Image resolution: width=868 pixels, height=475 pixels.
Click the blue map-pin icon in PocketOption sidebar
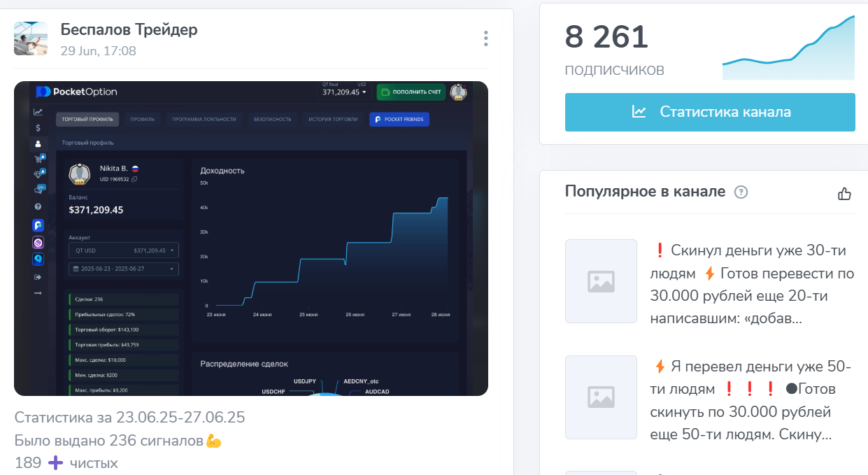point(38,259)
